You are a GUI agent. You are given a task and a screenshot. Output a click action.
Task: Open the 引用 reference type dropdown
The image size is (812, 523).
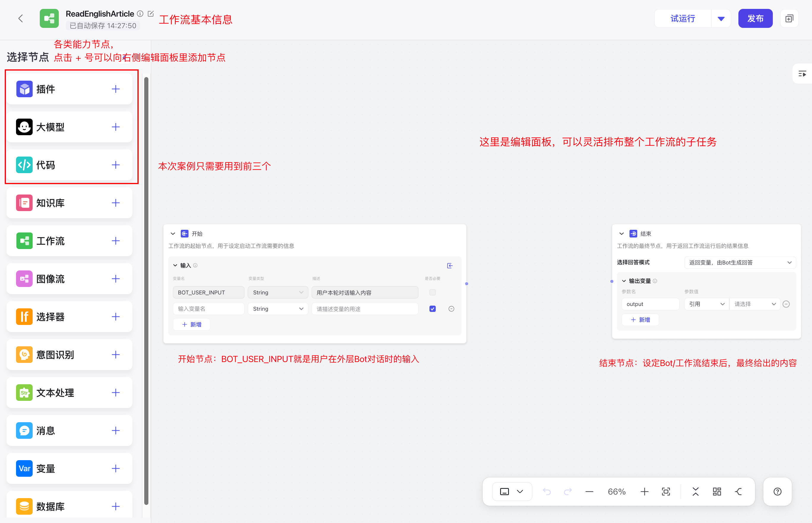coord(706,304)
